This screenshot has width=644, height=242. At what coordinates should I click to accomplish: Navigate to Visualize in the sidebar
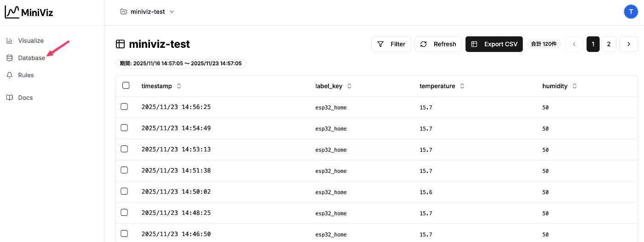click(x=31, y=40)
